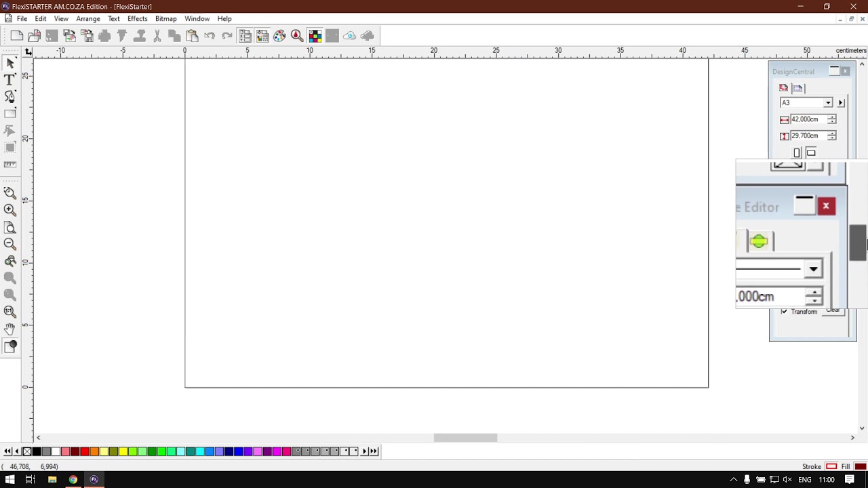
Task: Pick the black color swatch
Action: pos(37,451)
